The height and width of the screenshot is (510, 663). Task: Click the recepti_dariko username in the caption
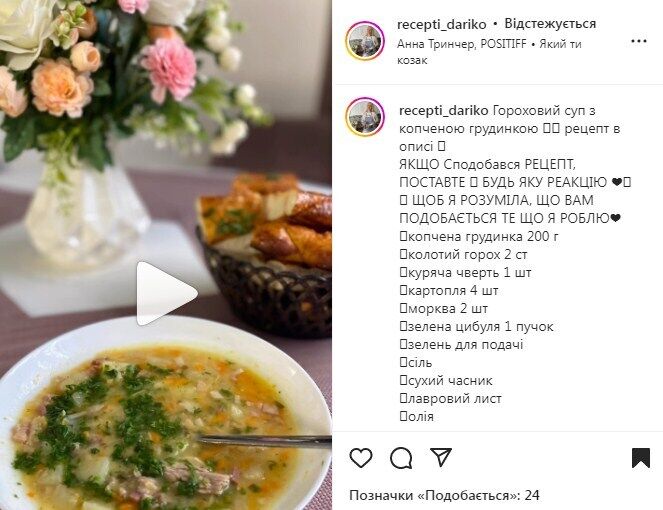(444, 111)
